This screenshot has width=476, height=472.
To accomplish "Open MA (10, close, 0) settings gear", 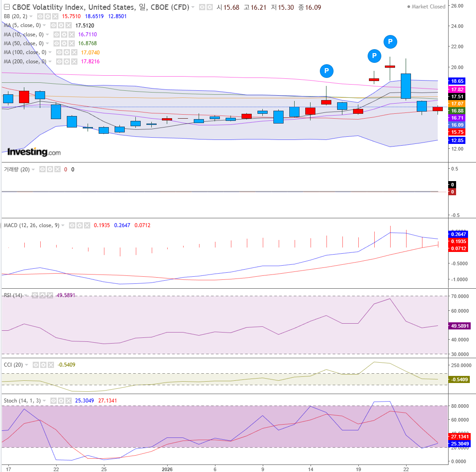I will [x=64, y=35].
